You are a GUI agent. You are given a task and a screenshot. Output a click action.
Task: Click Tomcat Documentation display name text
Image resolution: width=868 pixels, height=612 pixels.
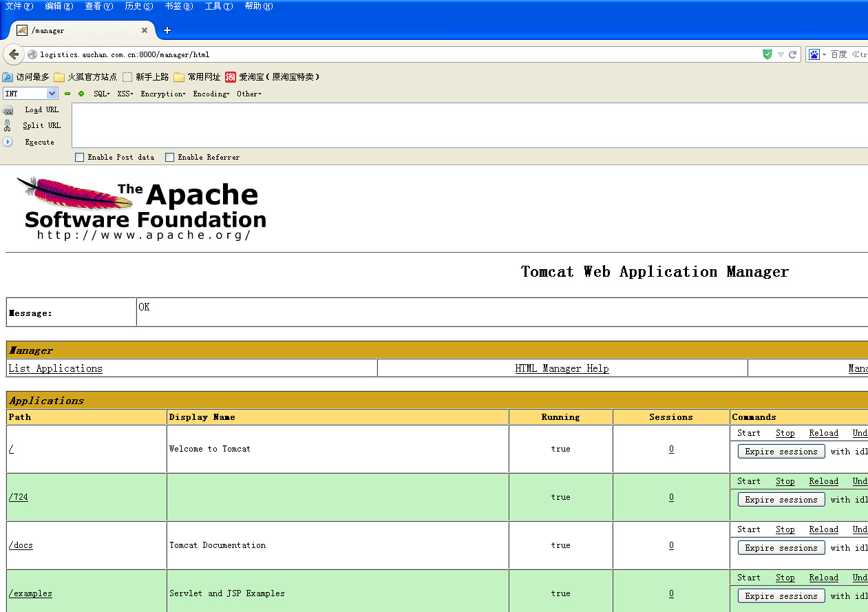click(x=218, y=545)
